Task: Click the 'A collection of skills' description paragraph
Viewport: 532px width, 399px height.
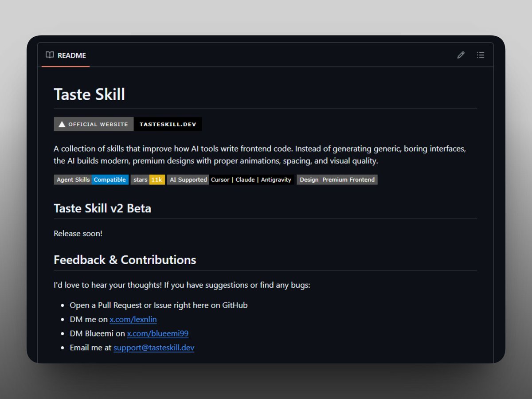Action: (x=260, y=155)
